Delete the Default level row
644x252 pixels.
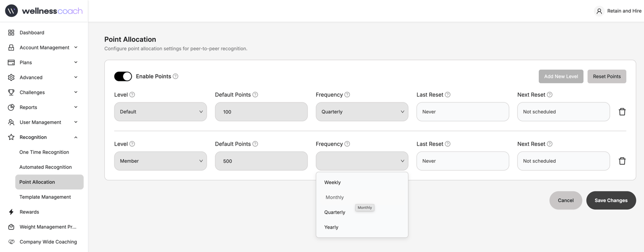622,112
